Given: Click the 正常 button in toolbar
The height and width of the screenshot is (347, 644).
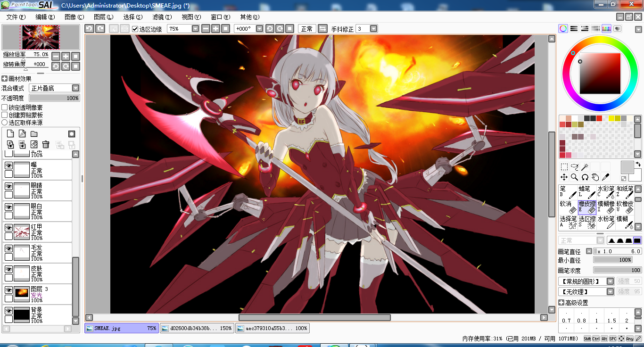Looking at the screenshot, I should click(306, 29).
